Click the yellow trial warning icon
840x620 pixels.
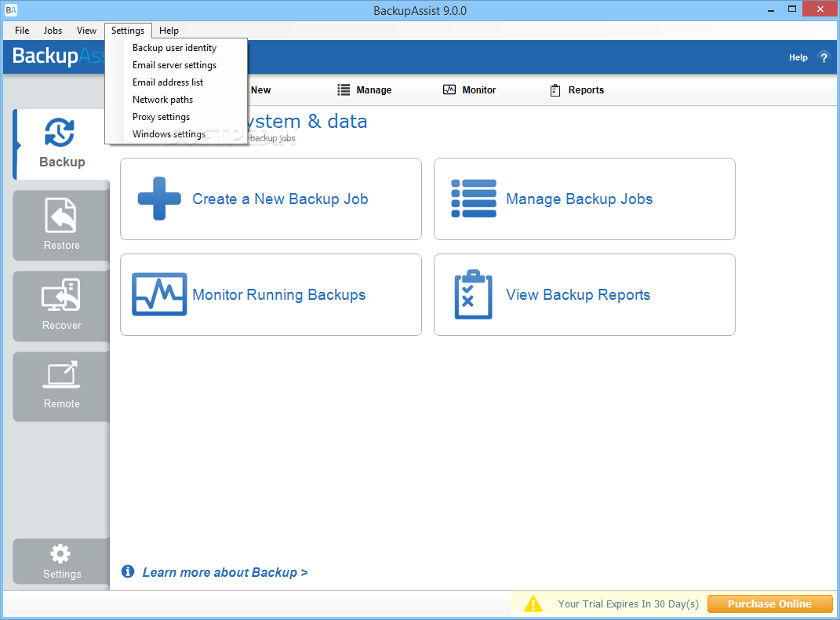coord(533,604)
